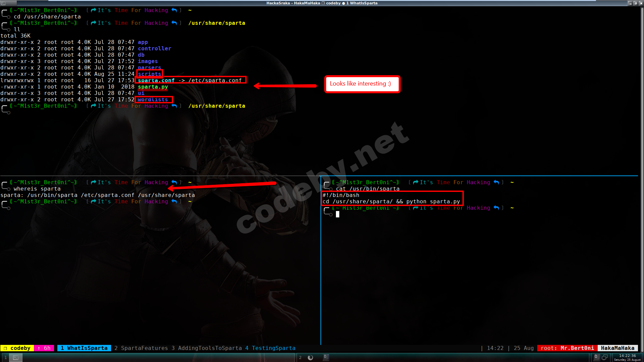Click the root: Mr.Bert0ni status segment
This screenshot has width=644, height=362.
(x=567, y=348)
